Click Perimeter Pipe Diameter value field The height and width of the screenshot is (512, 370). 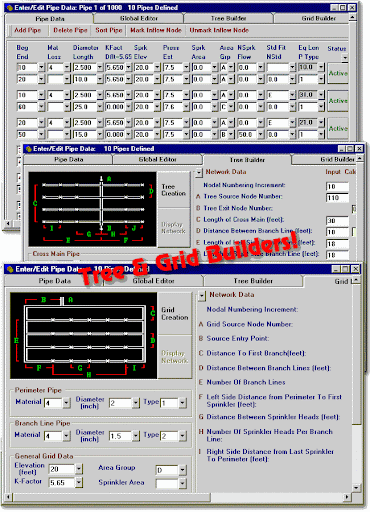[120, 403]
